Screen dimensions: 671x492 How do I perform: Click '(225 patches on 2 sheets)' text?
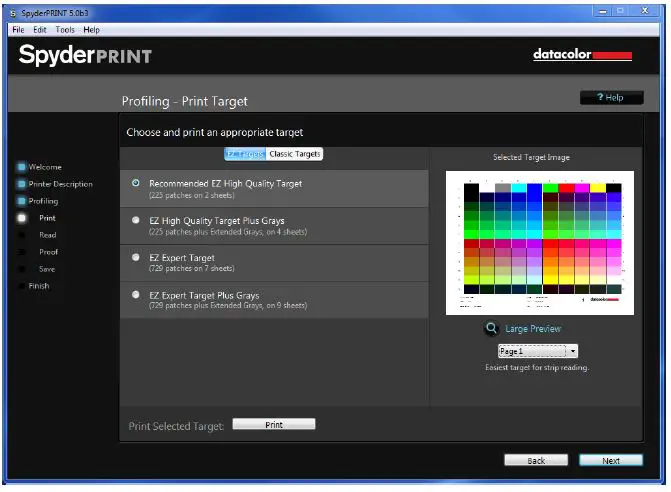[x=192, y=196]
